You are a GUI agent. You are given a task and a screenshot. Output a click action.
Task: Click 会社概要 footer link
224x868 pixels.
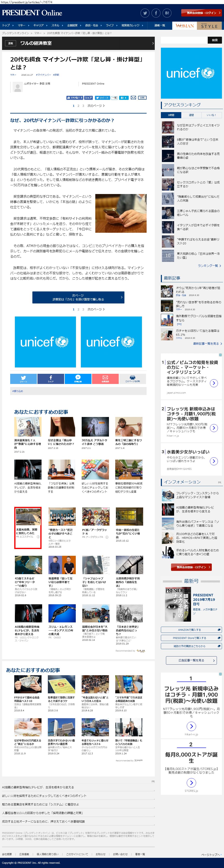pyautogui.click(x=7, y=854)
